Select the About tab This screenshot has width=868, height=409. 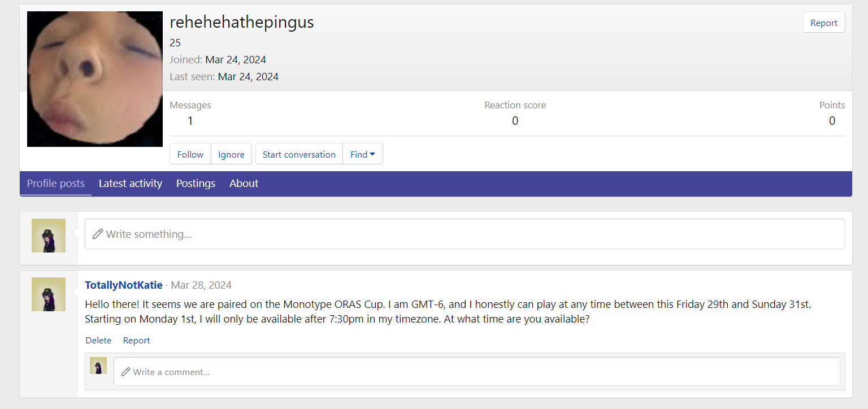pos(244,184)
